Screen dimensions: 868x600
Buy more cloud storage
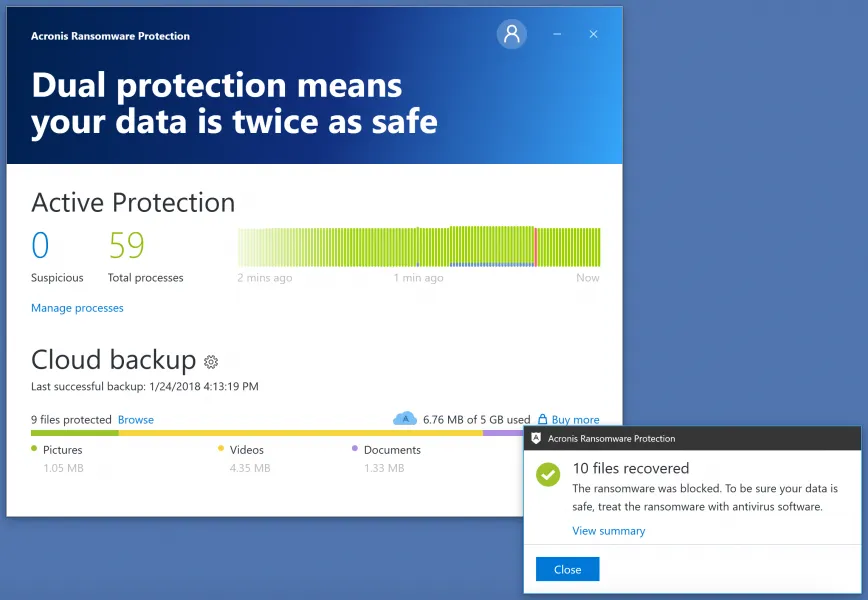coord(575,420)
